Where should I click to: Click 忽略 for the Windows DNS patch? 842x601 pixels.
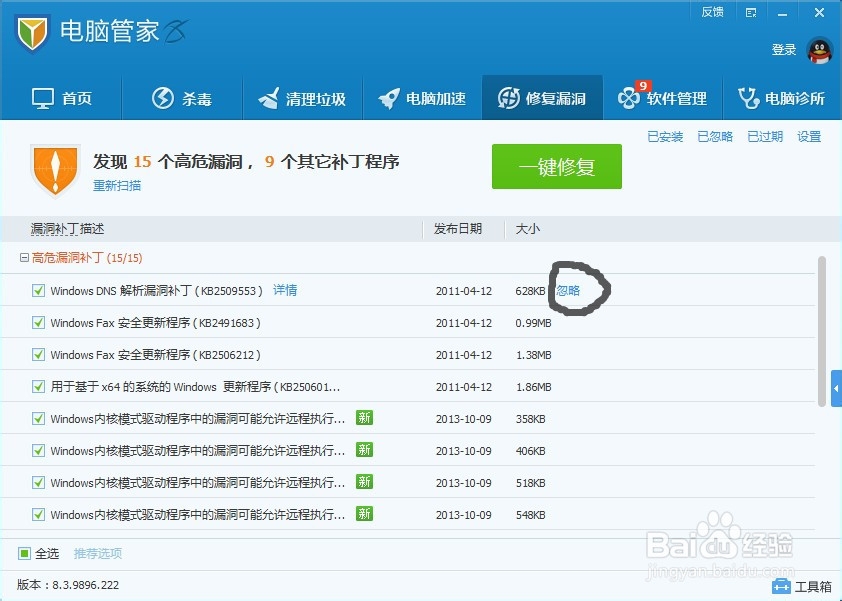click(568, 291)
